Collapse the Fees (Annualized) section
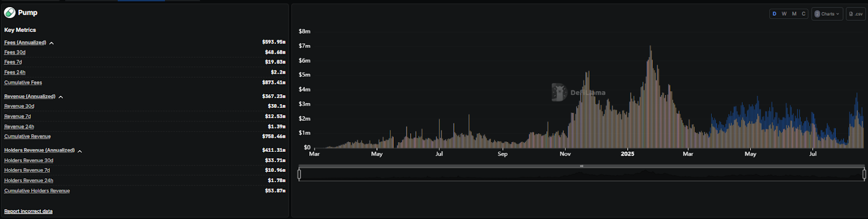This screenshot has height=219, width=868. (52, 43)
